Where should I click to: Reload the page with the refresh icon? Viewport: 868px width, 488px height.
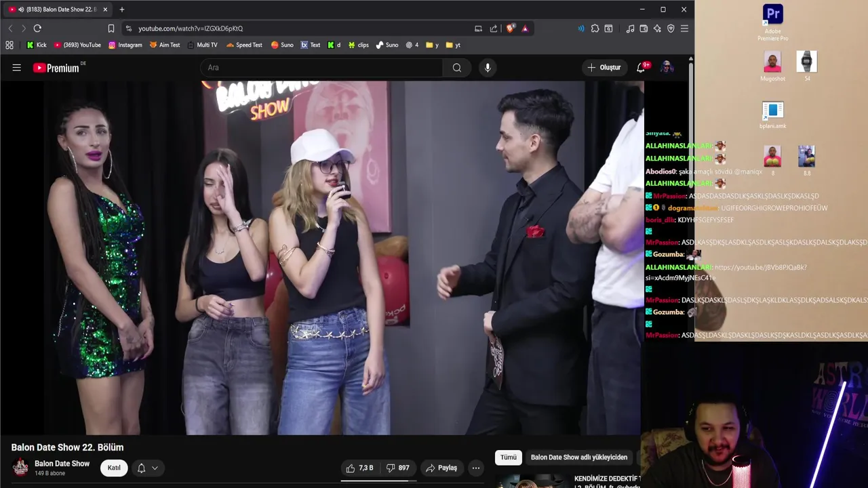tap(37, 28)
